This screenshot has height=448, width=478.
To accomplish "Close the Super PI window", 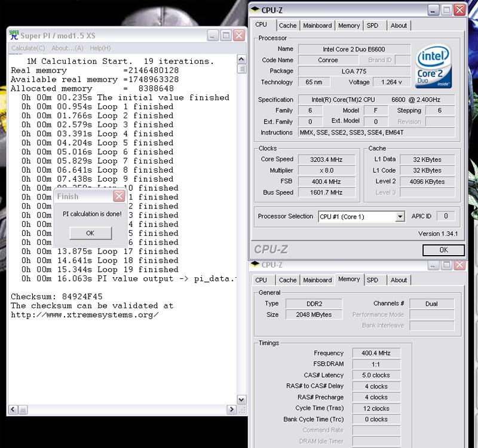I will [x=239, y=35].
